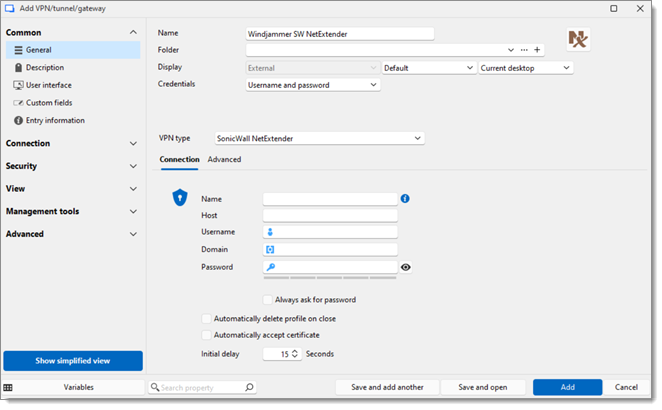This screenshot has height=410, width=662.
Task: Click the Add button
Action: (x=567, y=387)
